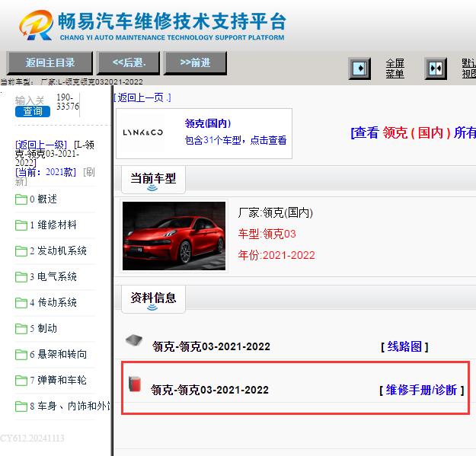Open 领克-领克03-2021-2022 in the 维修手册 row
Viewport: 476px width, 456px height.
pos(209,390)
